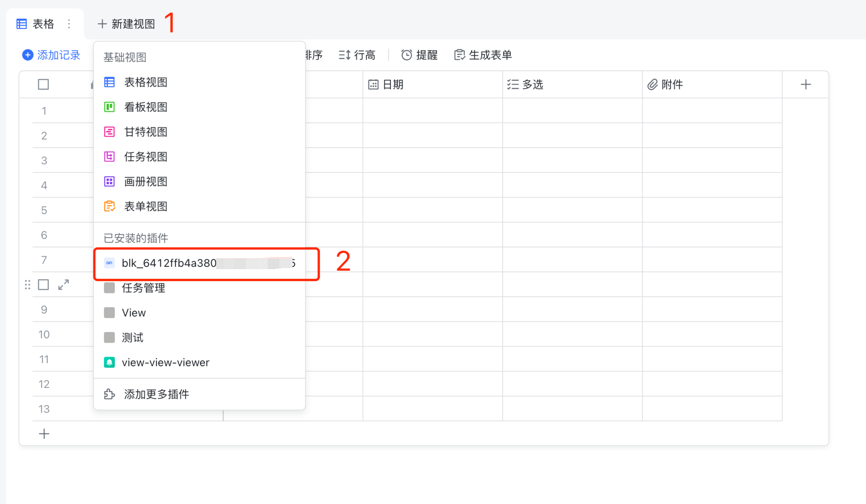
Task: Click the plus to add a new column
Action: (805, 85)
